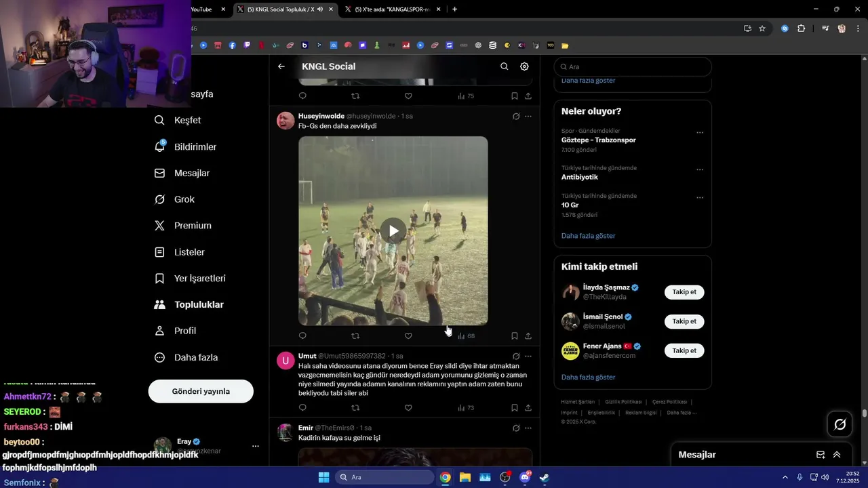868x488 pixels.
Task: Open Steam from the taskbar
Action: point(544,477)
